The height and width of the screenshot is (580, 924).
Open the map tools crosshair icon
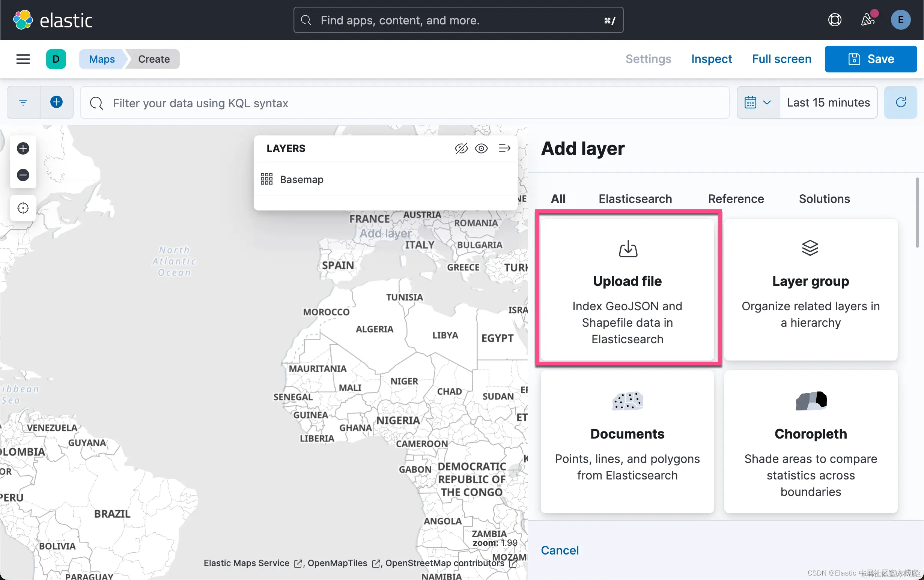coord(23,208)
